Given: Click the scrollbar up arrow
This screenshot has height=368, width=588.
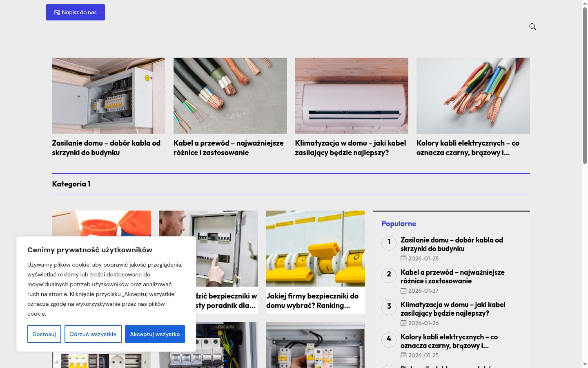Looking at the screenshot, I should coord(585,3).
